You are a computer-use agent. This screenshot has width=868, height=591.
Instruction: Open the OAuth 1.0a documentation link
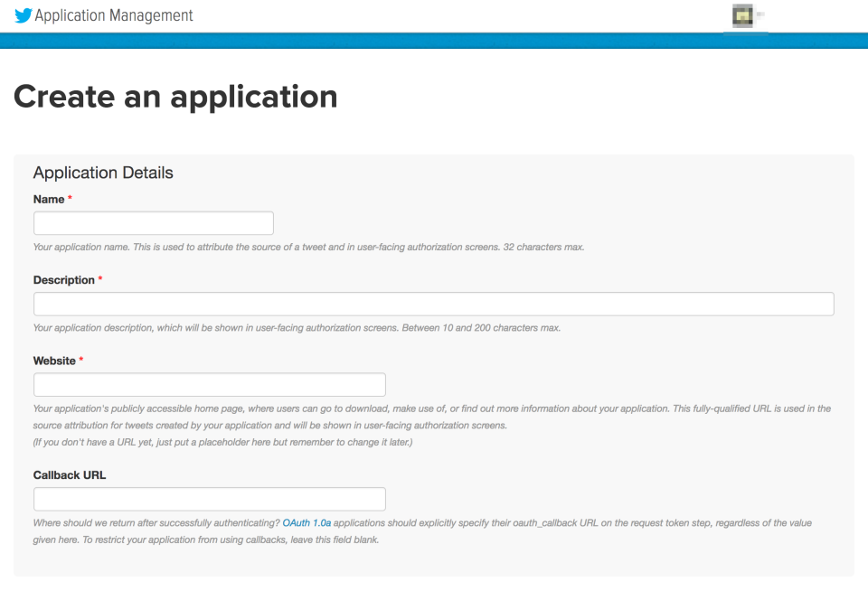tap(307, 523)
